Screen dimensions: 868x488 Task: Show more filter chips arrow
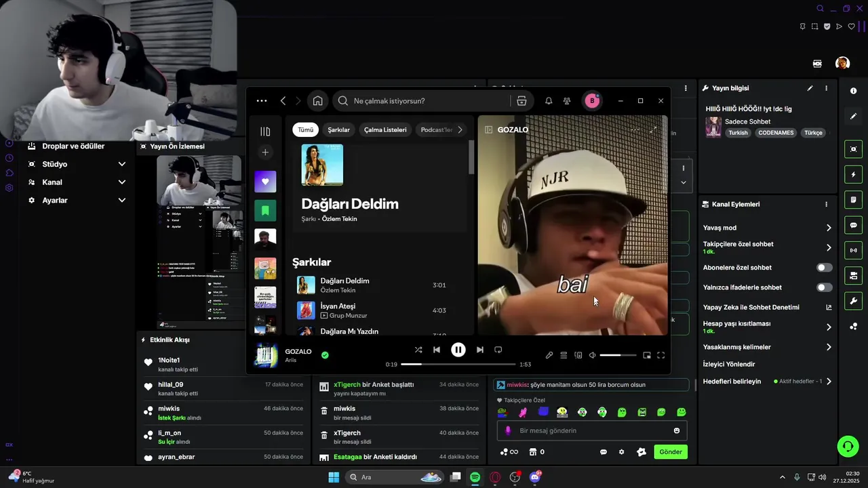click(x=460, y=129)
